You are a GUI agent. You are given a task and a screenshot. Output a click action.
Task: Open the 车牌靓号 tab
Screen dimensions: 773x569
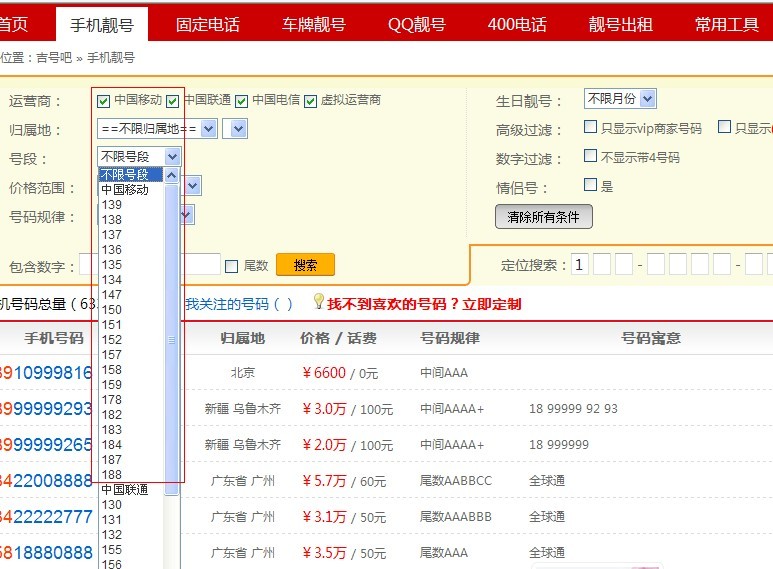(313, 24)
